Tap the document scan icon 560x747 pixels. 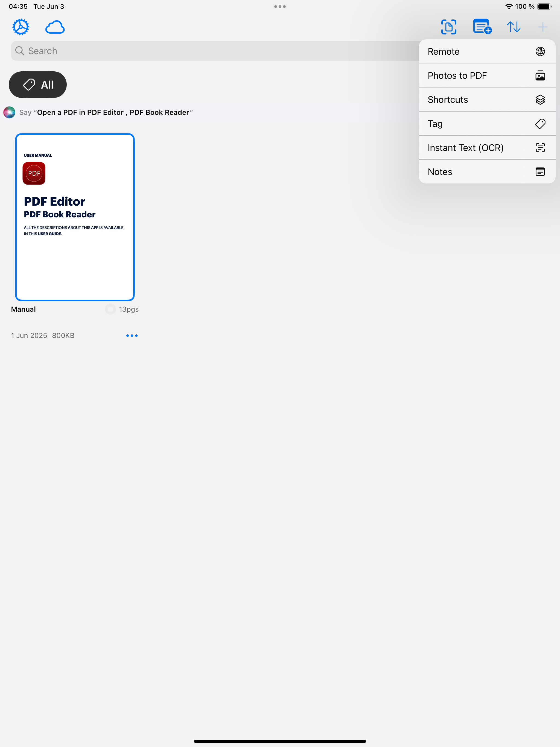[448, 27]
